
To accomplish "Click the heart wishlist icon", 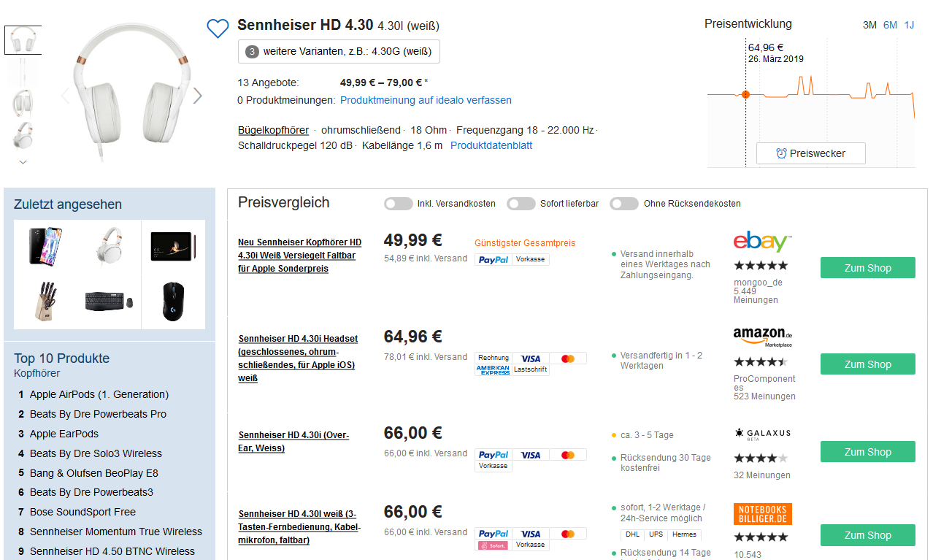I will tap(218, 28).
